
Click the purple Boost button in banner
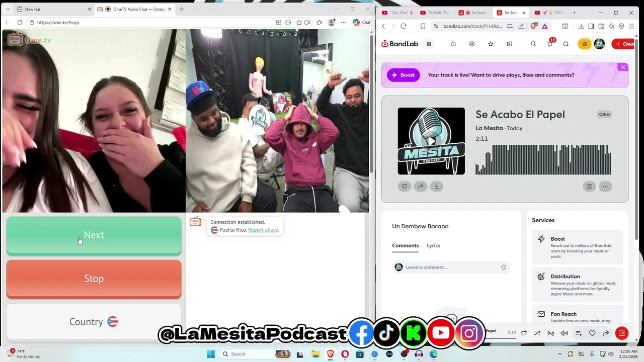[x=403, y=75]
